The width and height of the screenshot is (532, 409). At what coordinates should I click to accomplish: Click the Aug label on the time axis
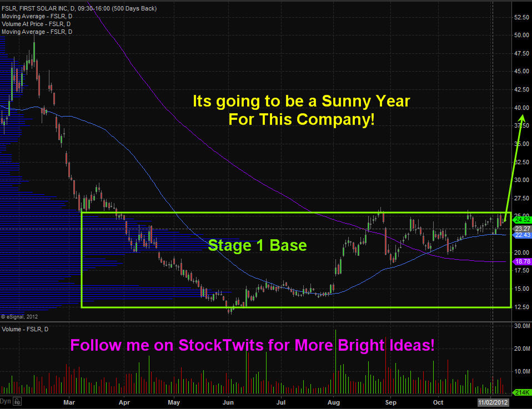coord(334,402)
